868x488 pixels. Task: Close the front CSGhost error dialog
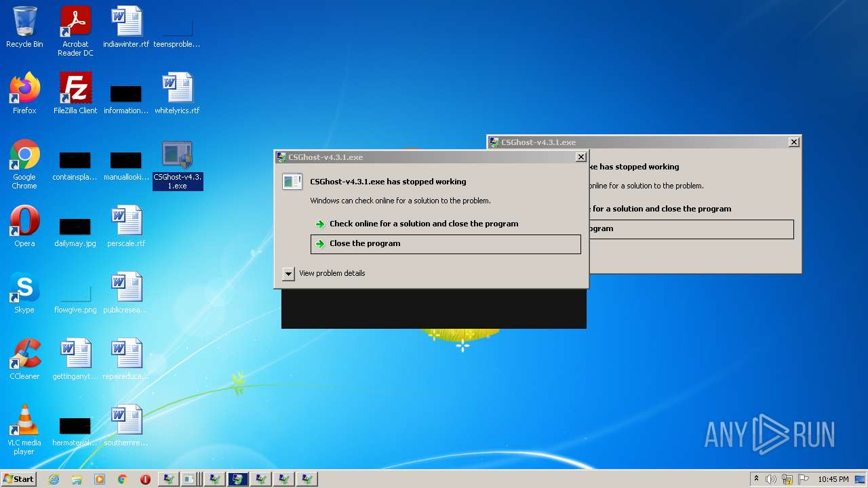tap(580, 157)
